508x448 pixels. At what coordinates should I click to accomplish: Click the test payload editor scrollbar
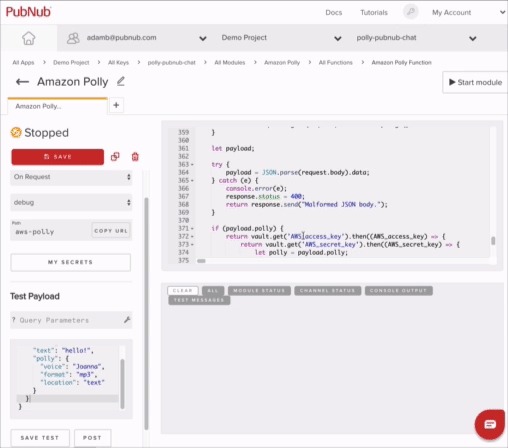point(122,384)
